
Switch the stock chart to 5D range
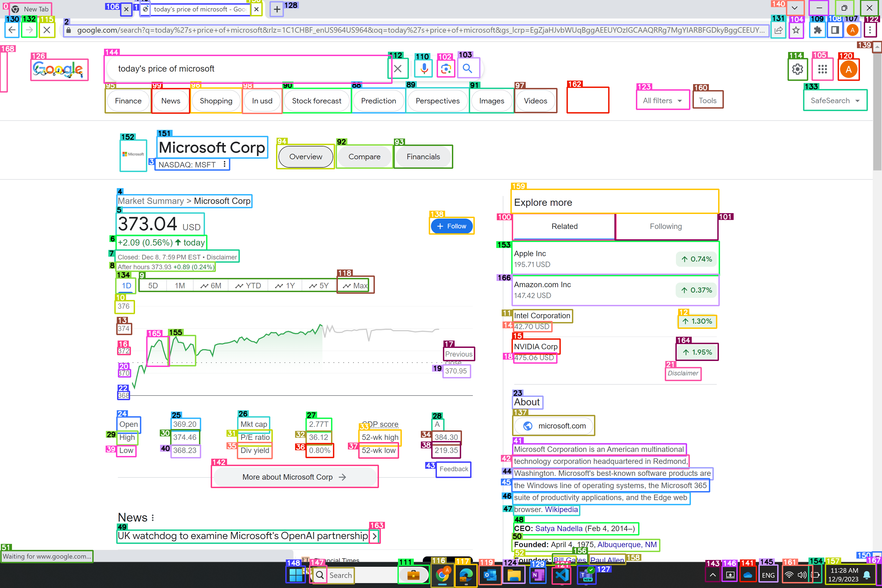tap(153, 285)
